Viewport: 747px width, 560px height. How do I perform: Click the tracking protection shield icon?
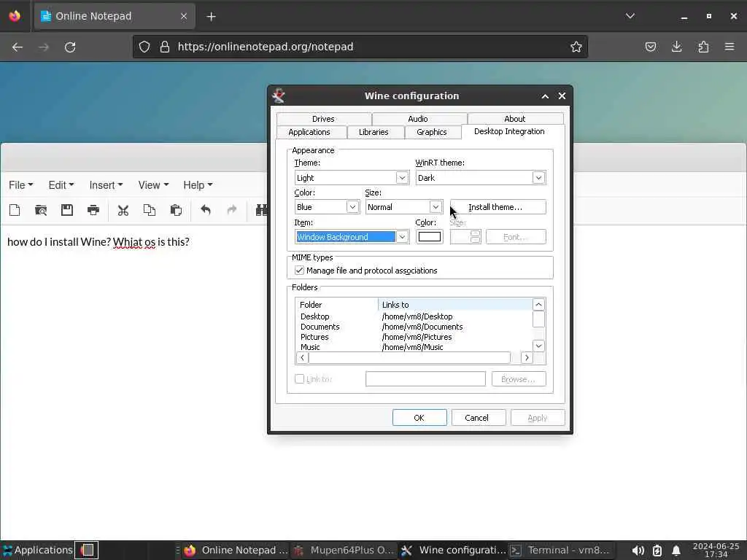[x=144, y=47]
